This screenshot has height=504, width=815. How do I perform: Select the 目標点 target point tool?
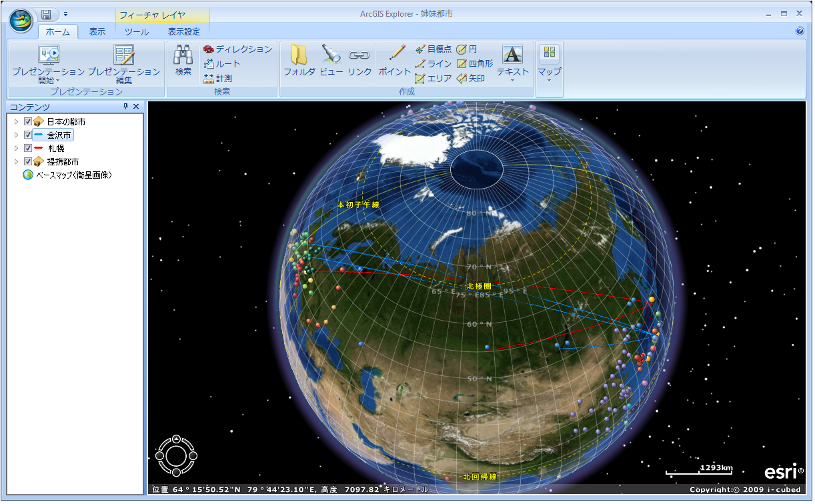433,49
